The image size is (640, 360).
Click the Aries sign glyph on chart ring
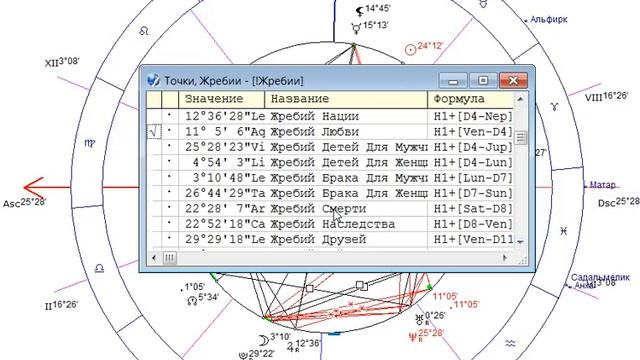[x=554, y=107]
